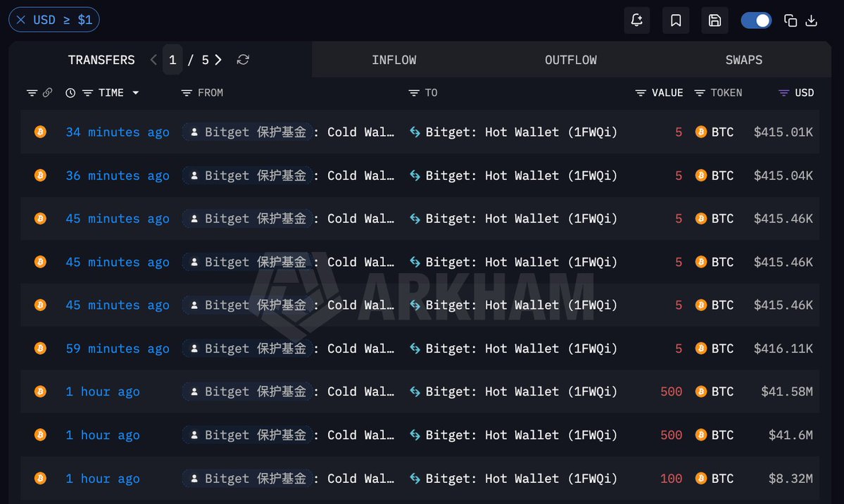This screenshot has height=504, width=844.
Task: Go to next transfers page
Action: pos(218,60)
